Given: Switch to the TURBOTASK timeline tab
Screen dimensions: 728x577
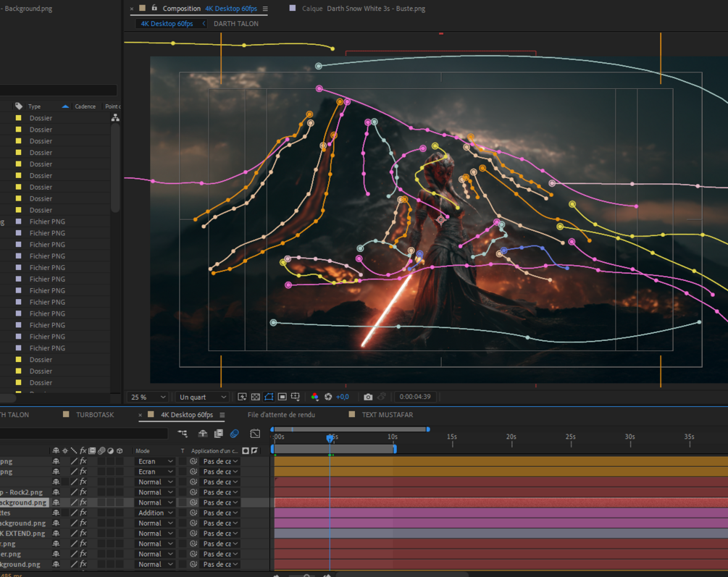Looking at the screenshot, I should point(95,415).
